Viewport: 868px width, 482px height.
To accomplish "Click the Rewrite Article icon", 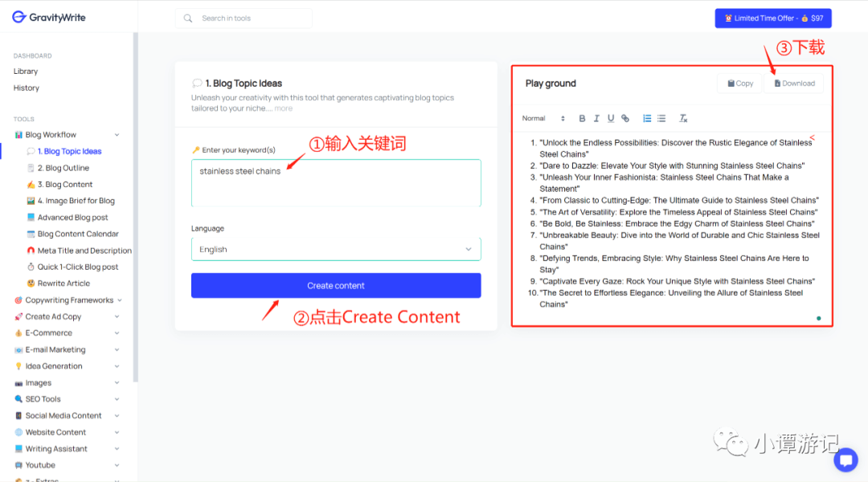I will [31, 284].
